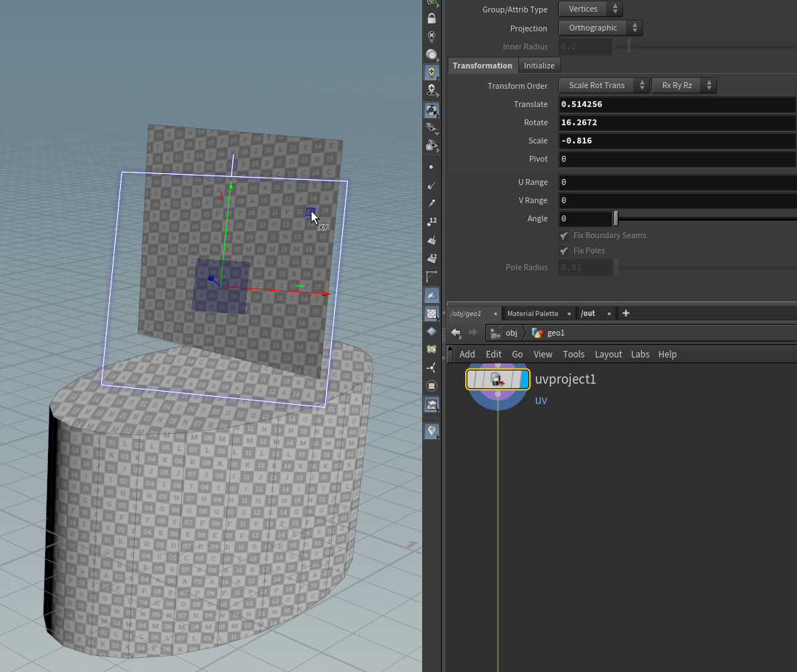Screen dimensions: 797x672
Task: Open the Group/Attrib Type Vertices dropdown
Action: (590, 9)
